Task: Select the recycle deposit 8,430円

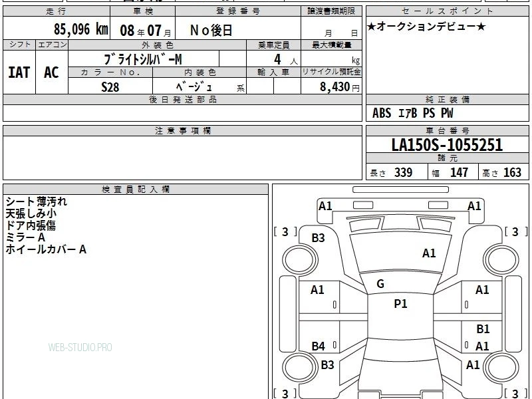Action: 340,87
